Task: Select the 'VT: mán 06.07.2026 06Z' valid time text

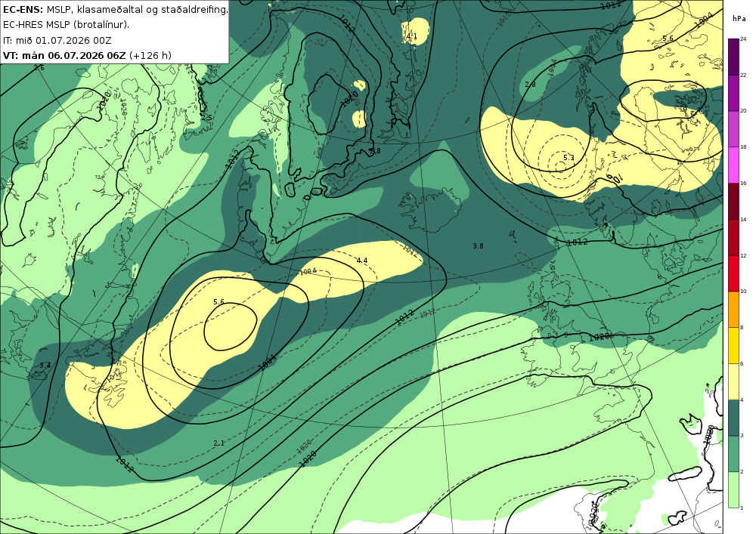Action: (x=64, y=55)
